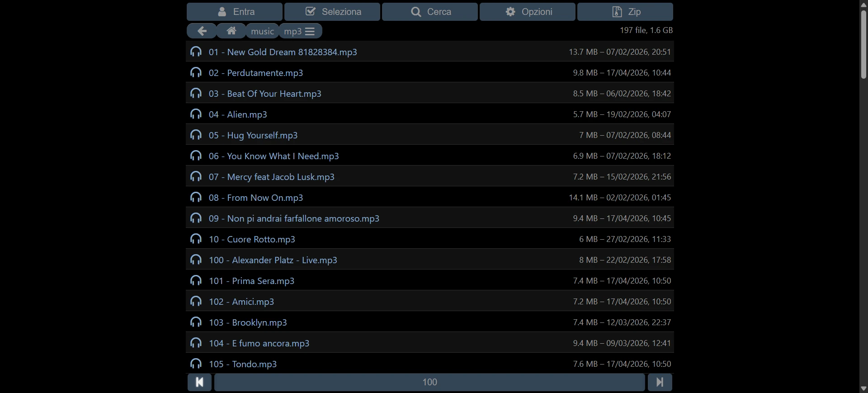This screenshot has width=868, height=393.
Task: Open 01 - New Gold Dream 81828384.mp3
Action: point(283,52)
